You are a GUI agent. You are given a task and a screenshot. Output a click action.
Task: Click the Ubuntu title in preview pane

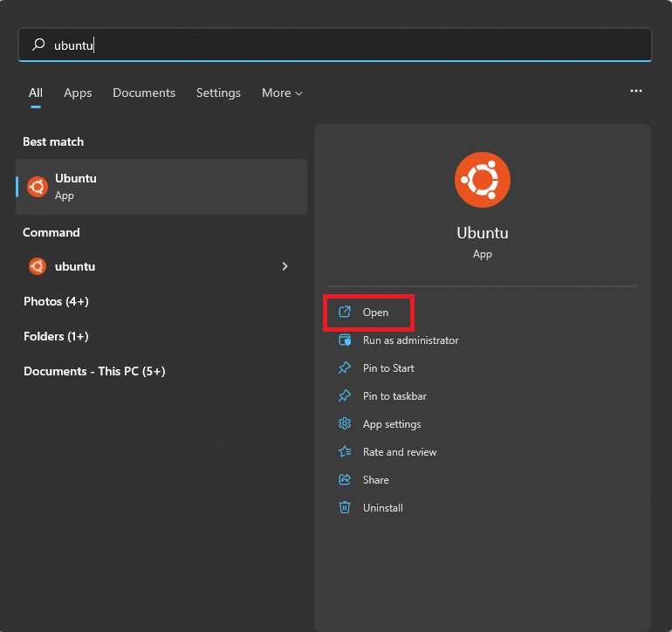coord(483,233)
